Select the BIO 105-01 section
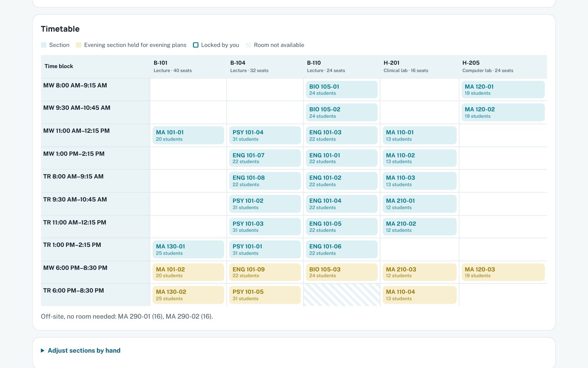 point(342,90)
